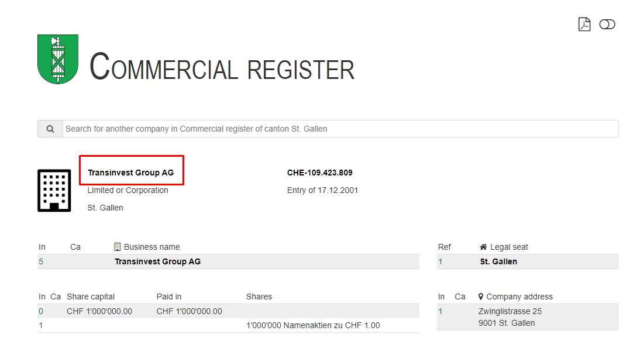The image size is (644, 348).
Task: Open the PDF export icon
Action: [x=584, y=24]
